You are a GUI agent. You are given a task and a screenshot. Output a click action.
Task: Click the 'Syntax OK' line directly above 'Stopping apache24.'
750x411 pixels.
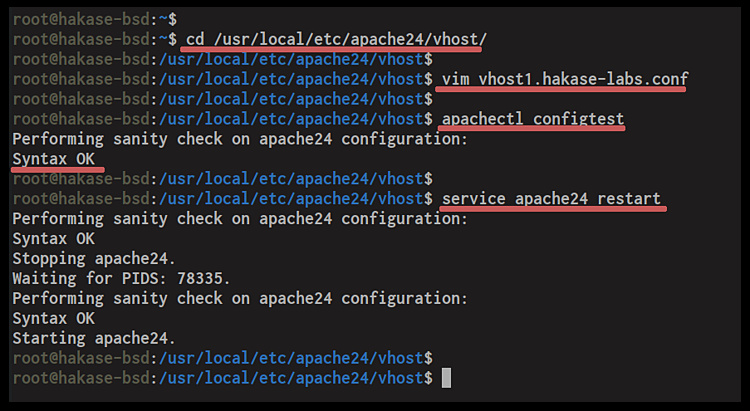pos(53,238)
